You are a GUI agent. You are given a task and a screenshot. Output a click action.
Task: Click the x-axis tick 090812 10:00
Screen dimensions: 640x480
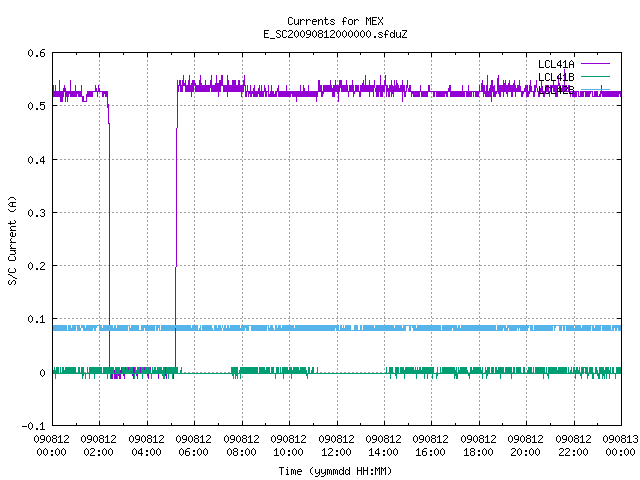tap(289, 446)
